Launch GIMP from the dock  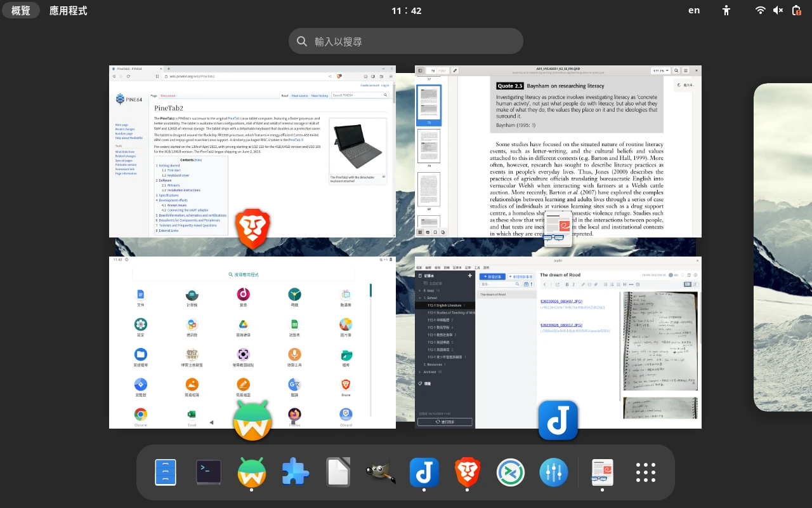(381, 472)
